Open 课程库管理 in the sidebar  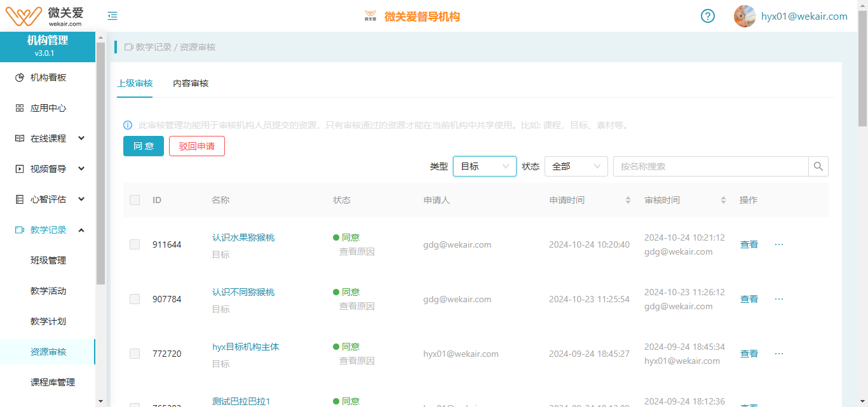pos(53,382)
